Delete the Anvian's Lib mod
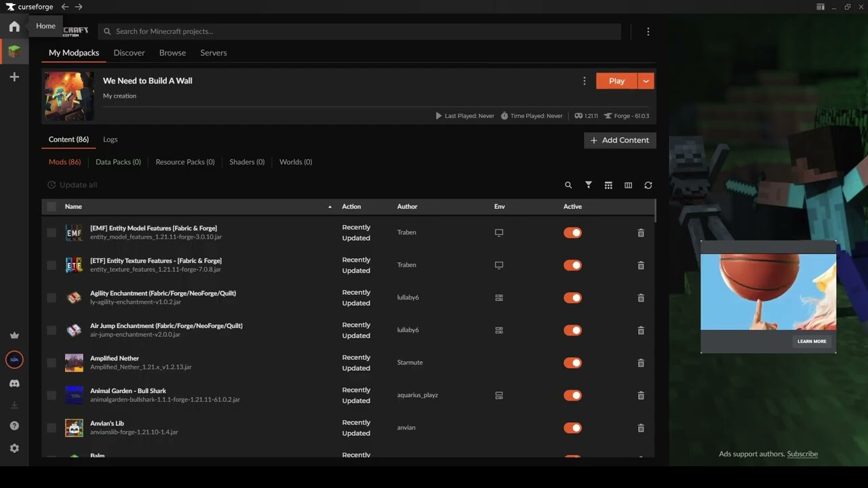 point(641,428)
